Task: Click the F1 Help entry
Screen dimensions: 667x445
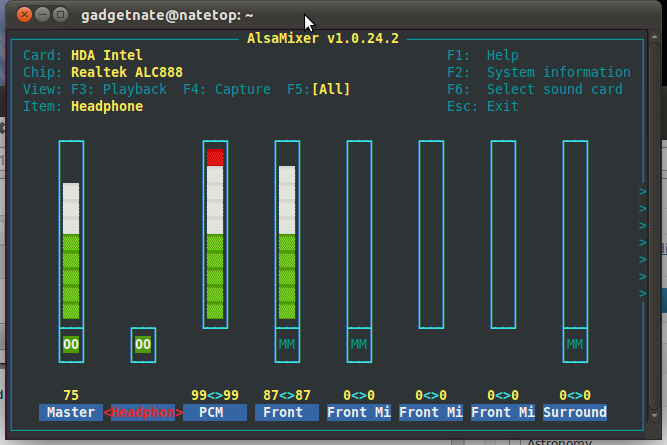Action: coord(483,55)
